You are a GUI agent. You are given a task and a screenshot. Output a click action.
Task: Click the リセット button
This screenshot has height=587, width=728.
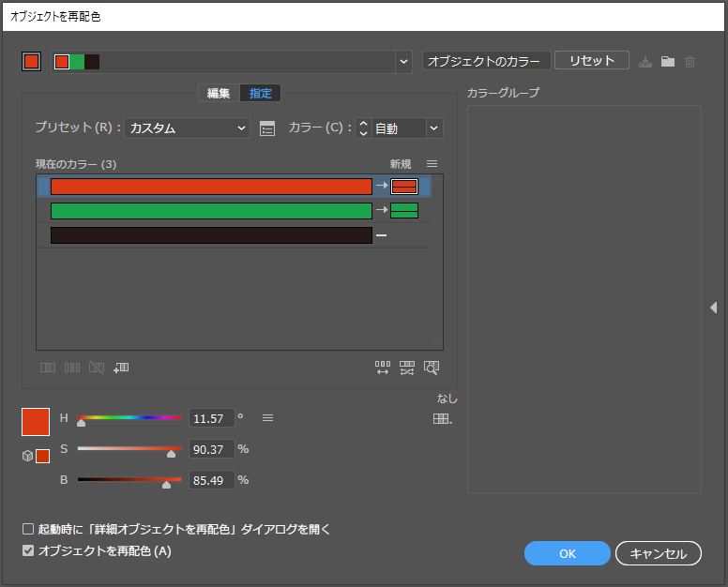(591, 60)
